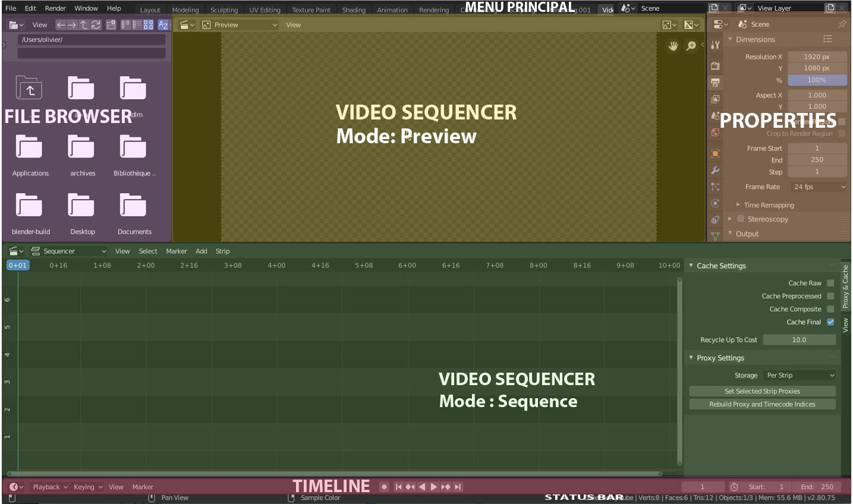853x504 pixels.
Task: Open the Object Constraints properties tab
Action: 715,220
